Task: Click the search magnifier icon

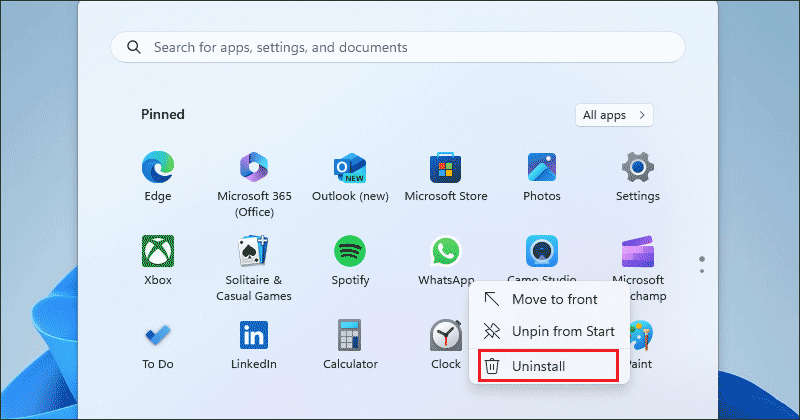Action: tap(134, 47)
